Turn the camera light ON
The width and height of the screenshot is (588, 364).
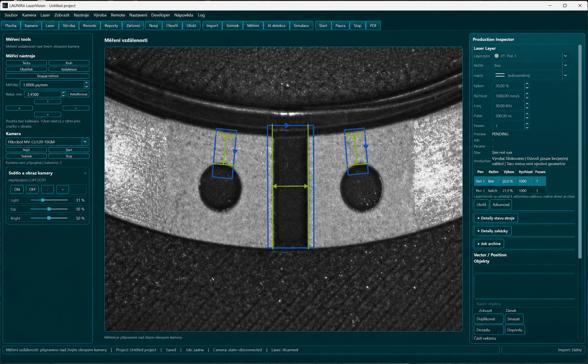click(17, 190)
